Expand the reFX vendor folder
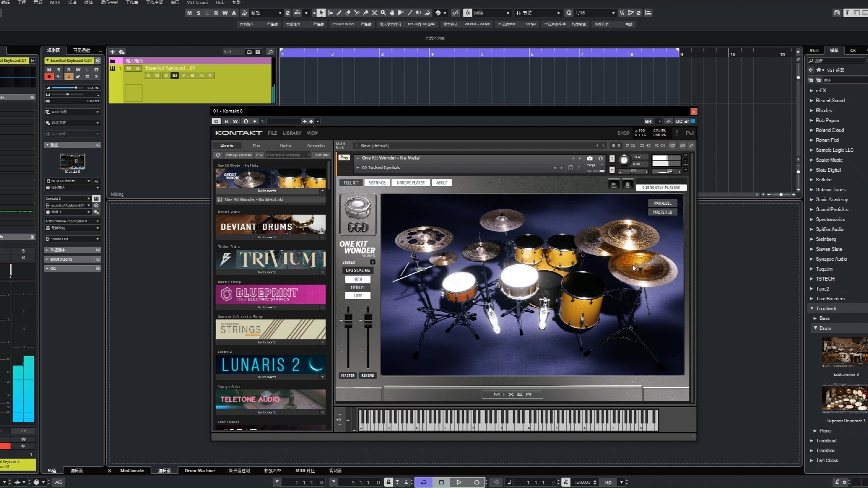The height and width of the screenshot is (488, 868). pyautogui.click(x=811, y=91)
